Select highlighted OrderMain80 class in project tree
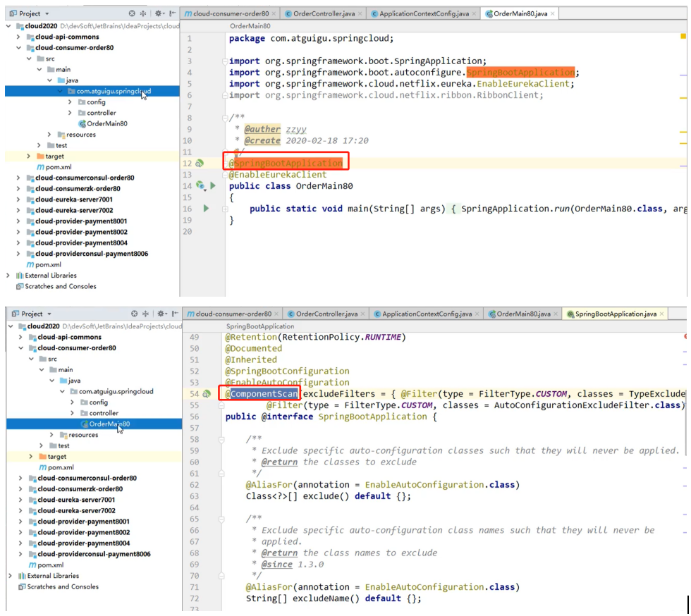Viewport: 691px width, 616px height. click(x=94, y=424)
